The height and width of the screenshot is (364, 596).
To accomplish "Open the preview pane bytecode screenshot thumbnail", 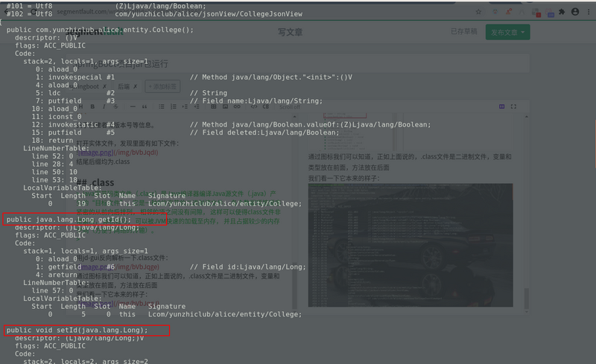I will [410, 245].
